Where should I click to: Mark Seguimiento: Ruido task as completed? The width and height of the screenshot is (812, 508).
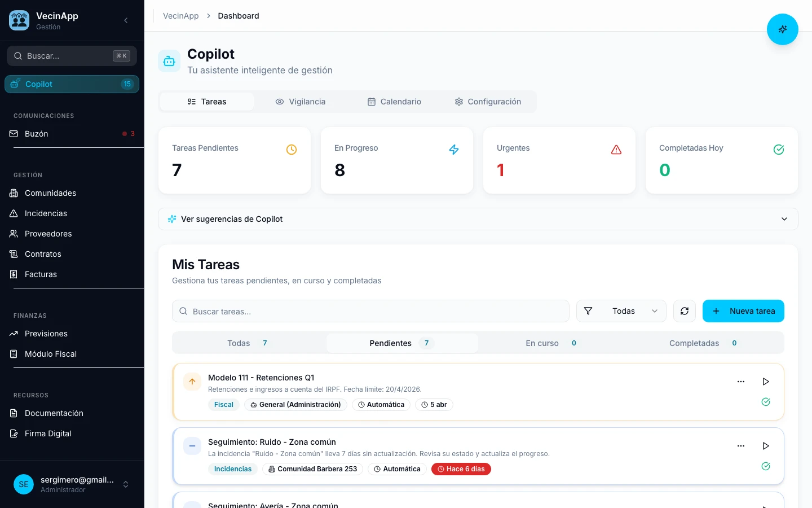(x=766, y=466)
